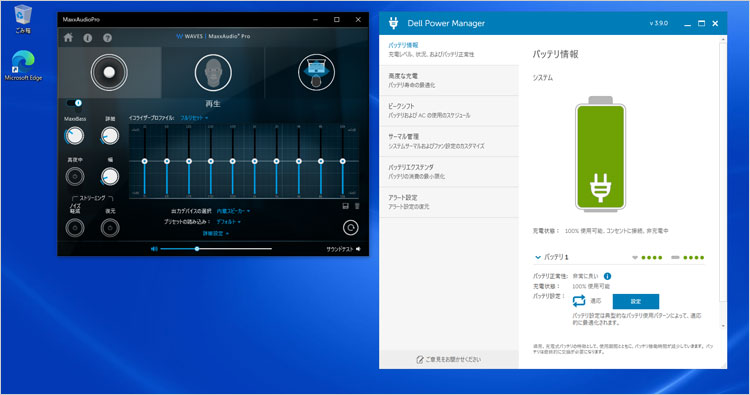This screenshot has height=395, width=750.
Task: Maximize the Dell Power Manager window
Action: [x=701, y=23]
